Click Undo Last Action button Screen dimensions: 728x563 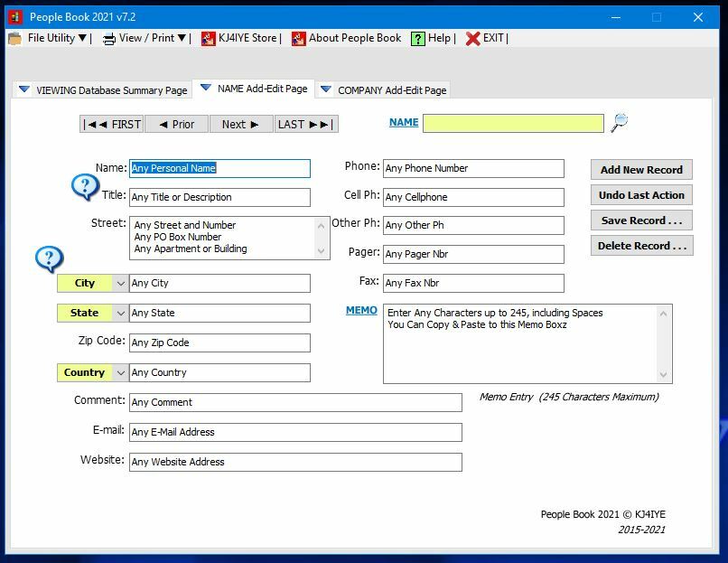[x=641, y=195]
